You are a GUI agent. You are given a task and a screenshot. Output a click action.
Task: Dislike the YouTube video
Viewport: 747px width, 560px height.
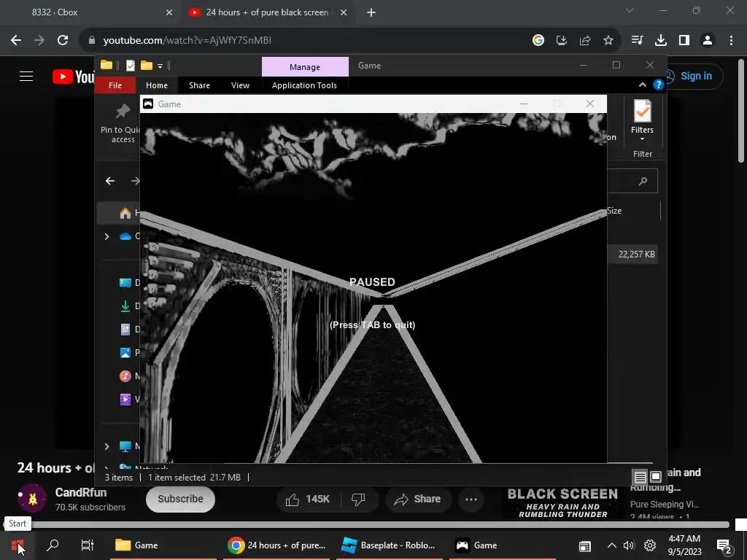pos(358,499)
